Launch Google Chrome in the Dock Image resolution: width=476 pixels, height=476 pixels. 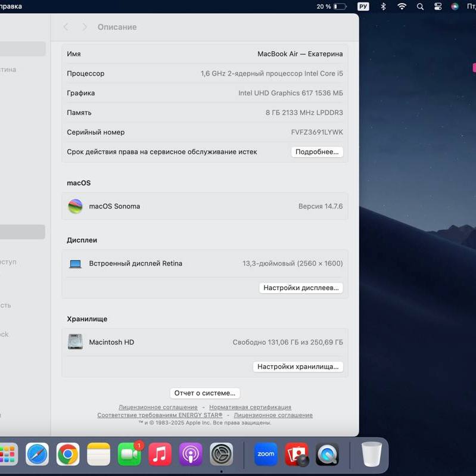68,454
